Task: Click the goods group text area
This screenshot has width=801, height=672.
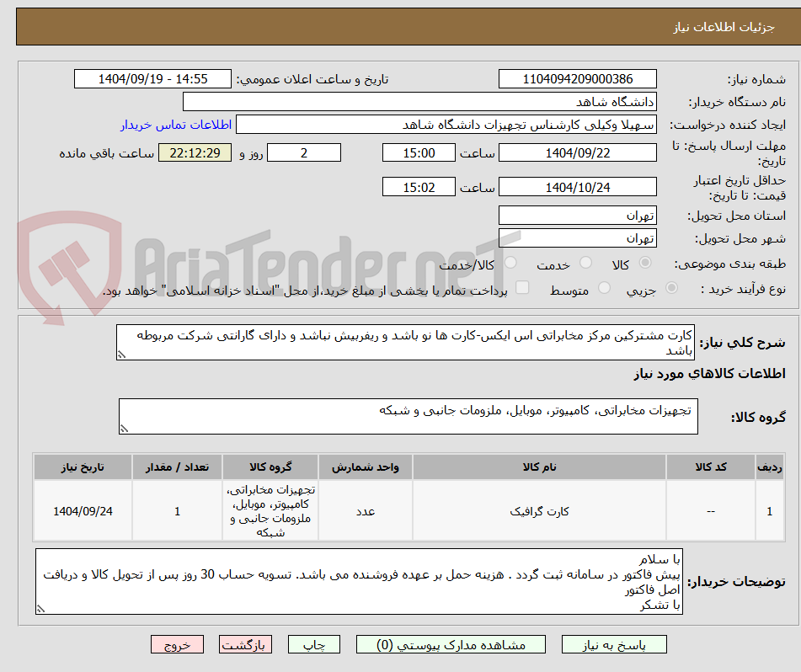Action: click(x=409, y=417)
